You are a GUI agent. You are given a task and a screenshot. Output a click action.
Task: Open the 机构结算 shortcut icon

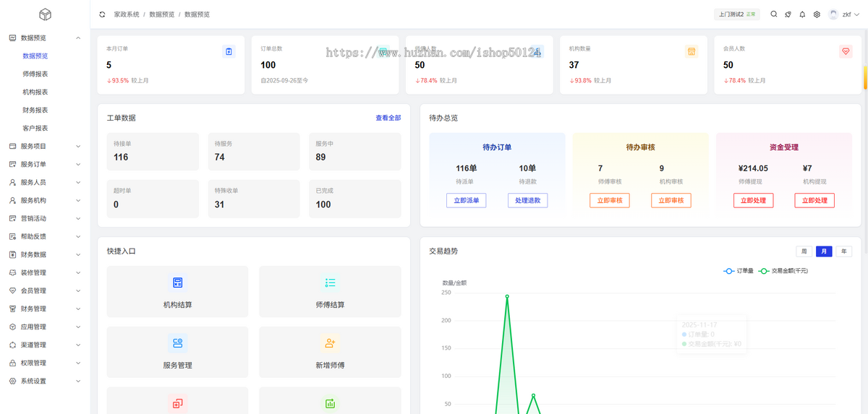click(177, 283)
